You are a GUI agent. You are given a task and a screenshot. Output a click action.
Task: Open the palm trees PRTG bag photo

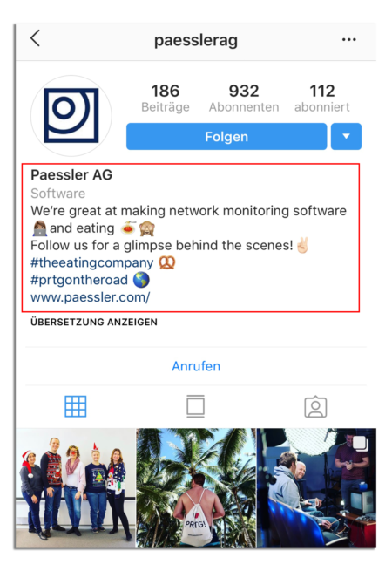[196, 488]
